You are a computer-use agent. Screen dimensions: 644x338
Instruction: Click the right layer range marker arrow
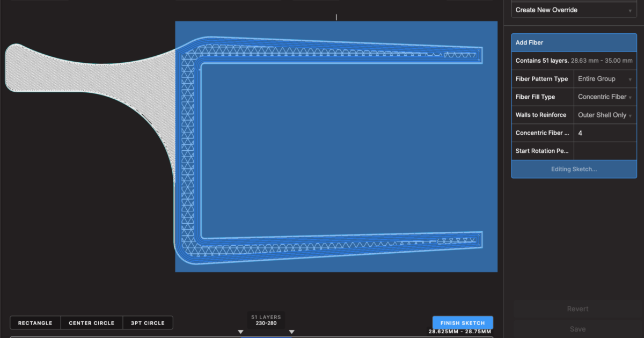tap(291, 332)
